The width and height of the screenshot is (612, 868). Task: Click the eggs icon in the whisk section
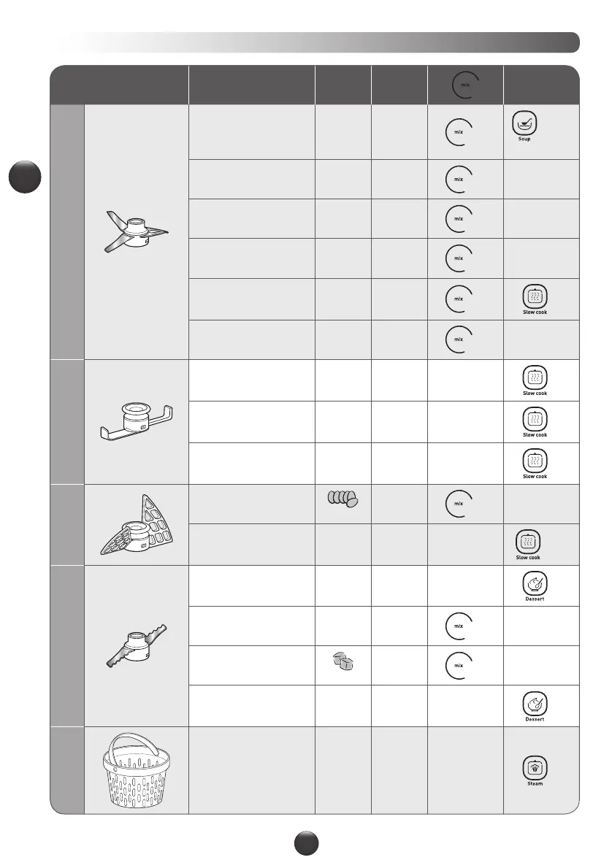pos(343,499)
